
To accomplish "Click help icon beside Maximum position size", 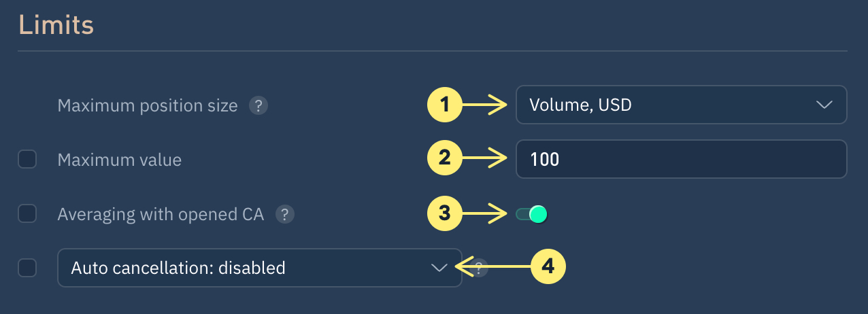I will click(258, 106).
